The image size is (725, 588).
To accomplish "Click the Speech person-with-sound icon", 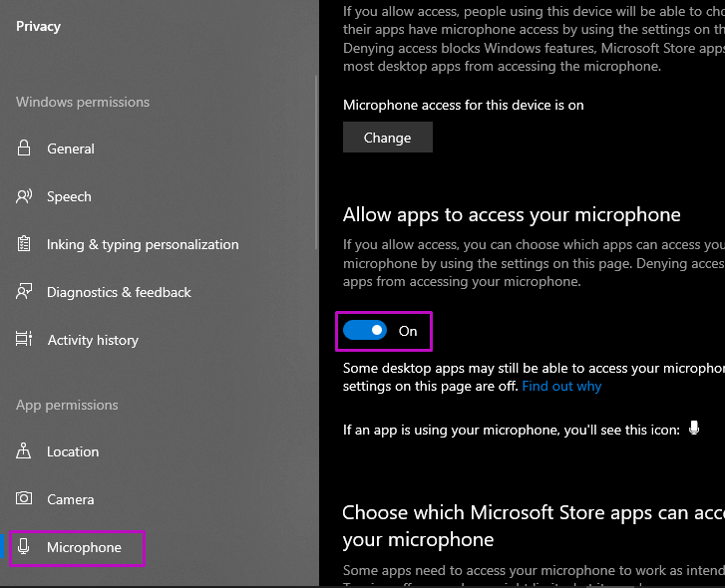I will coord(24,196).
